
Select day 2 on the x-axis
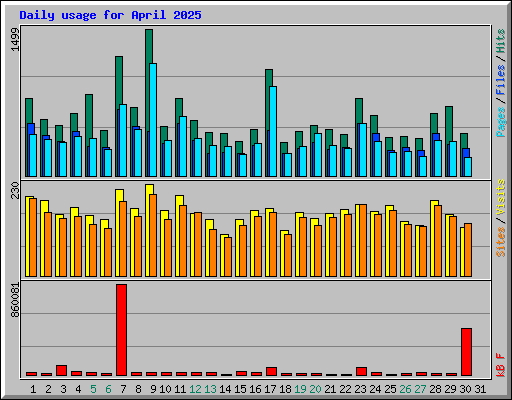coord(48,389)
